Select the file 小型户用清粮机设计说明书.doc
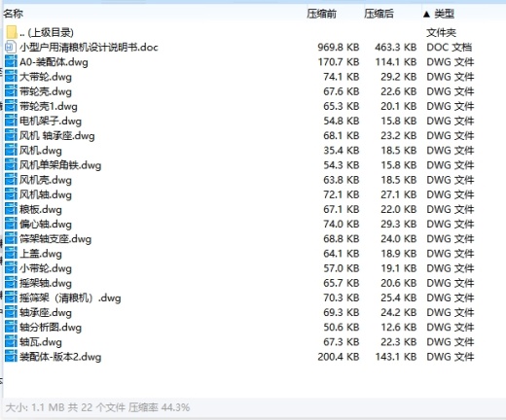The width and height of the screenshot is (506, 420). coord(89,48)
